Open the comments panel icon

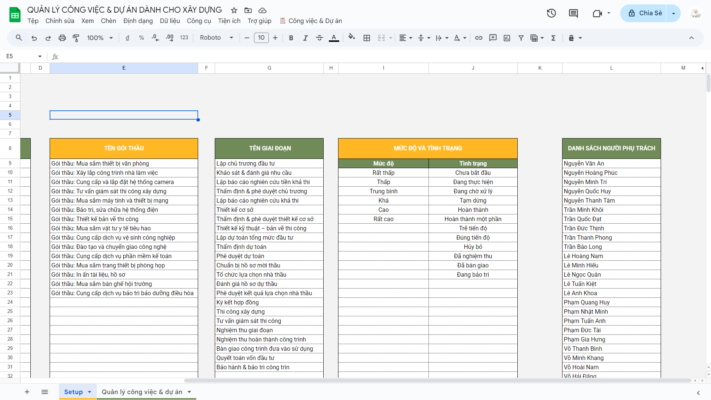coord(574,13)
